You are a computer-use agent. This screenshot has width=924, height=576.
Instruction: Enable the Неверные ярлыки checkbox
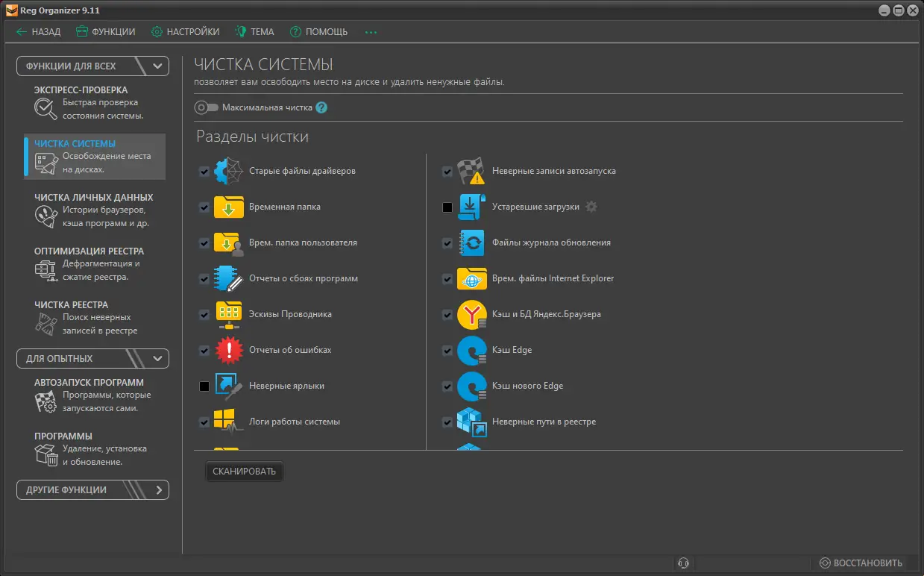tap(204, 386)
